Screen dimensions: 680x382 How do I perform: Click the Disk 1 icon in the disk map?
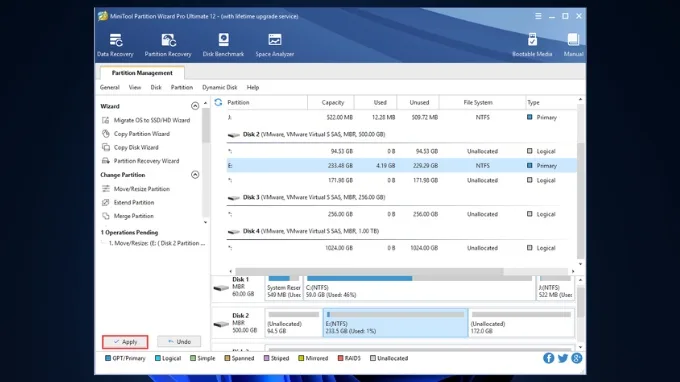tap(221, 287)
